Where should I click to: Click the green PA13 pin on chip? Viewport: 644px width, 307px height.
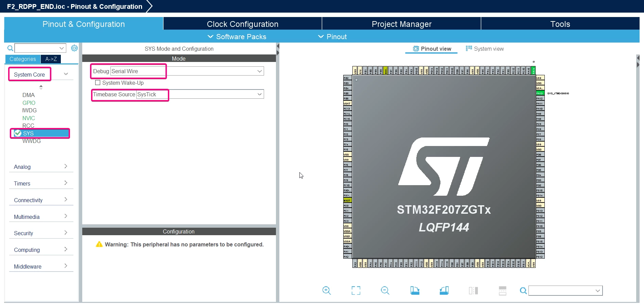coord(540,93)
